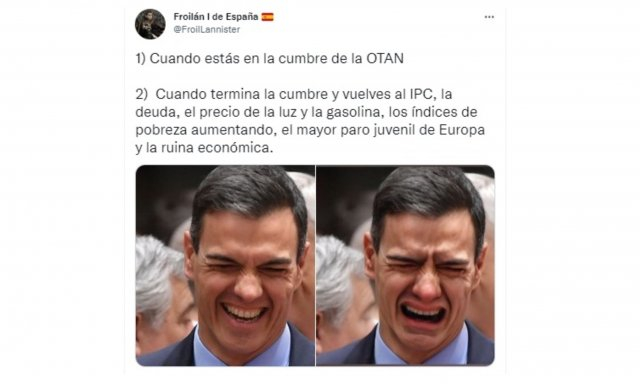Screen dimensions: 640x384
Task: Select the line about cumbre de la OTAN
Action: pyautogui.click(x=269, y=58)
